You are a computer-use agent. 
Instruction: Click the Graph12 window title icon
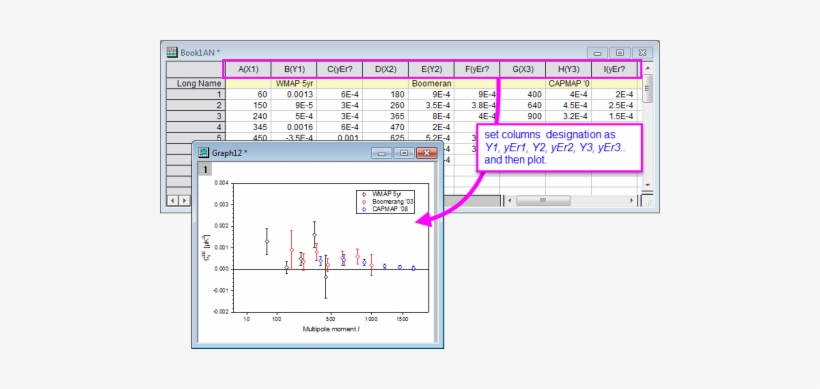(x=204, y=153)
